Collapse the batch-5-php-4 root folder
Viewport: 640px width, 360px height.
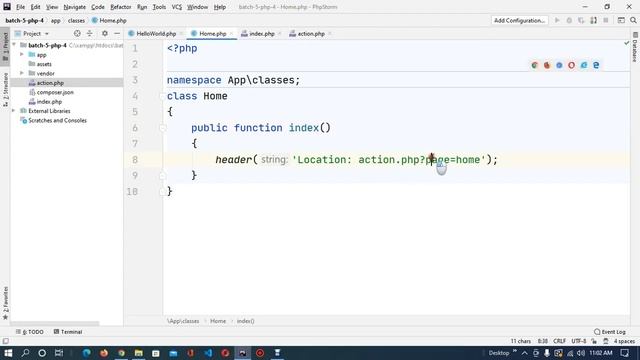pyautogui.click(x=14, y=45)
